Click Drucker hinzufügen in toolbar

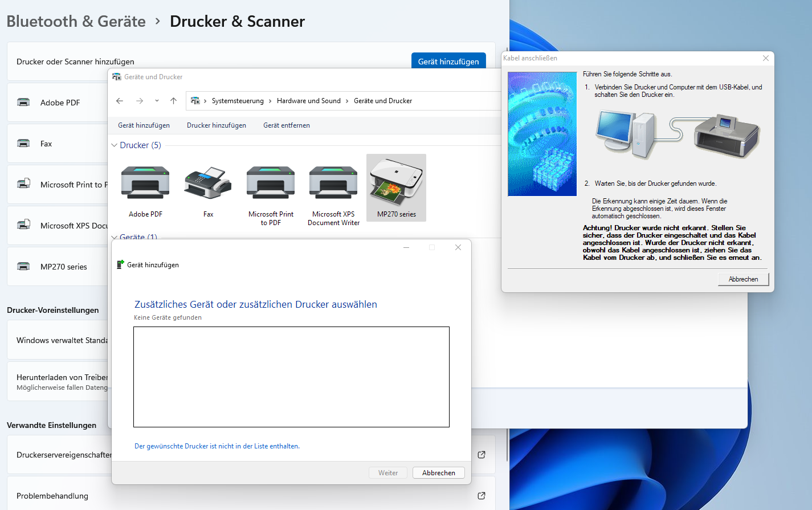[x=217, y=125]
